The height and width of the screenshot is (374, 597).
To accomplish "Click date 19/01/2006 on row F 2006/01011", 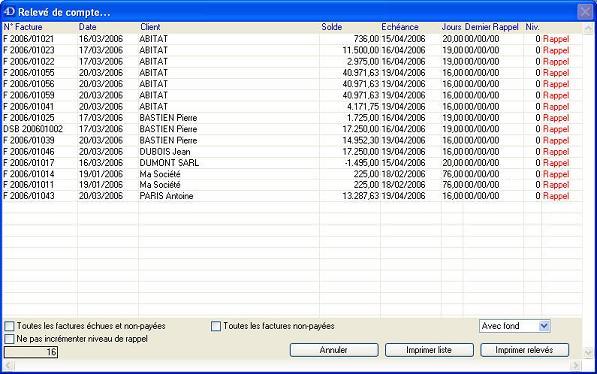I will click(x=101, y=185).
